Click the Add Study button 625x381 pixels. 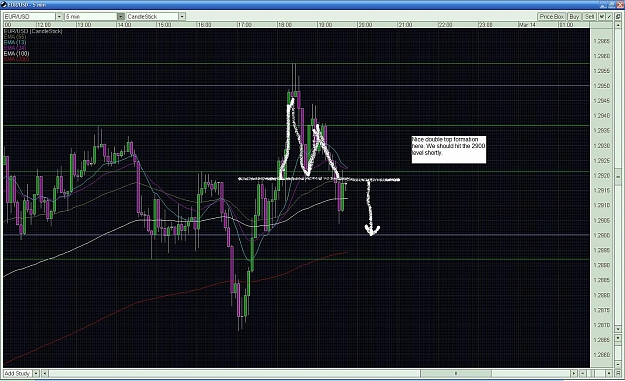tap(17, 373)
